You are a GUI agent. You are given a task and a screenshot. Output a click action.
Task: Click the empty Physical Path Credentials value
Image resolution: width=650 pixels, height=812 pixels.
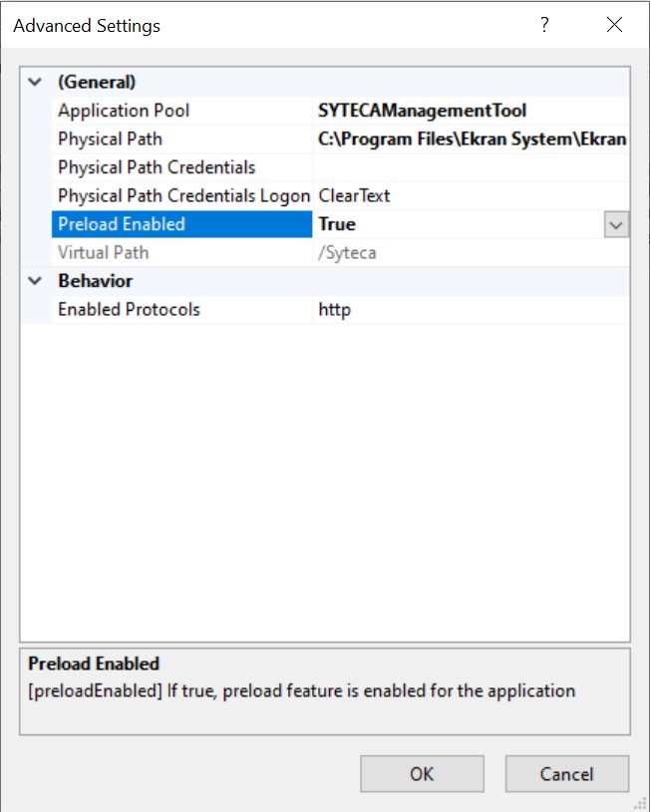click(471, 167)
